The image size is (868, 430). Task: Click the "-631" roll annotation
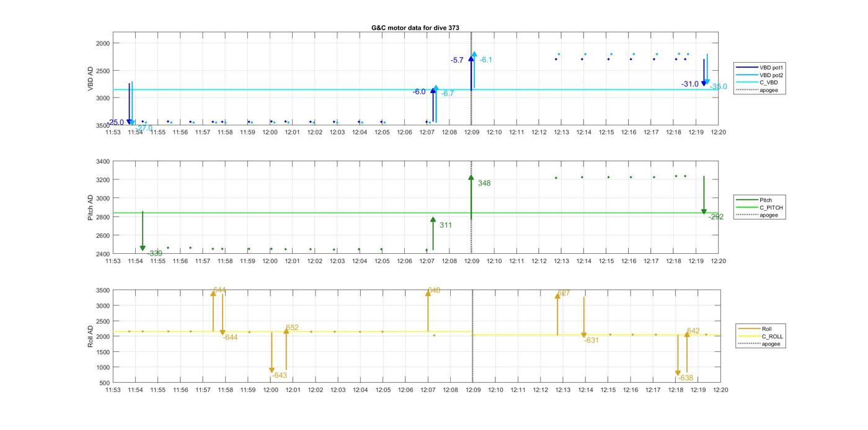tap(591, 341)
